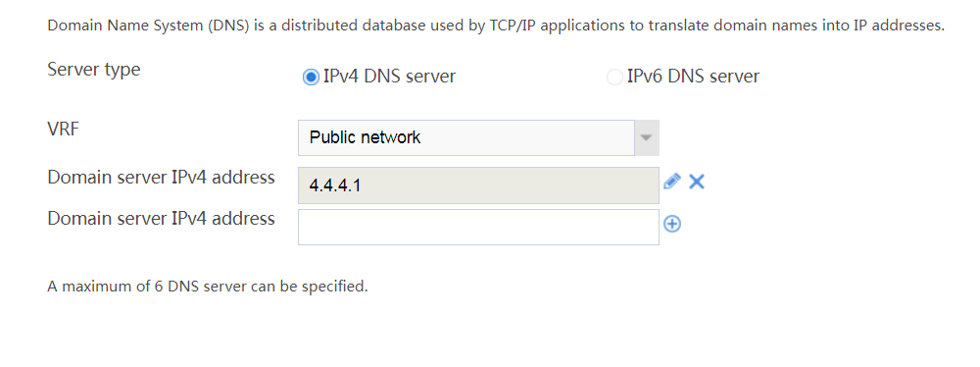Screen dimensions: 980x367
Task: Expand the VRF combo box
Action: pyautogui.click(x=478, y=137)
